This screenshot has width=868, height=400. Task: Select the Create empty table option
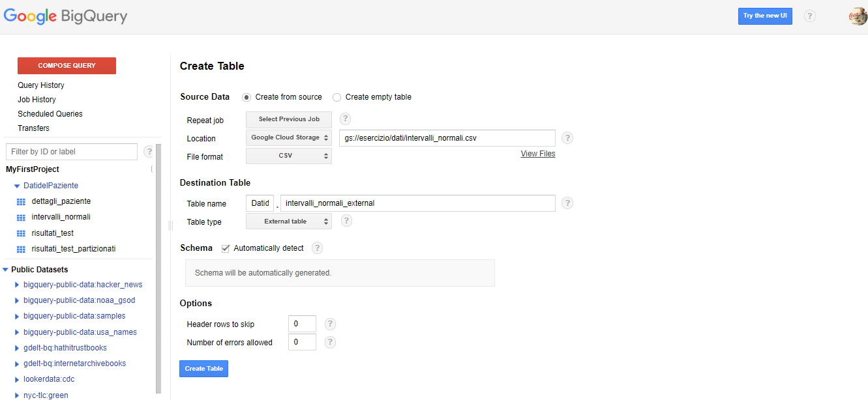tap(337, 97)
